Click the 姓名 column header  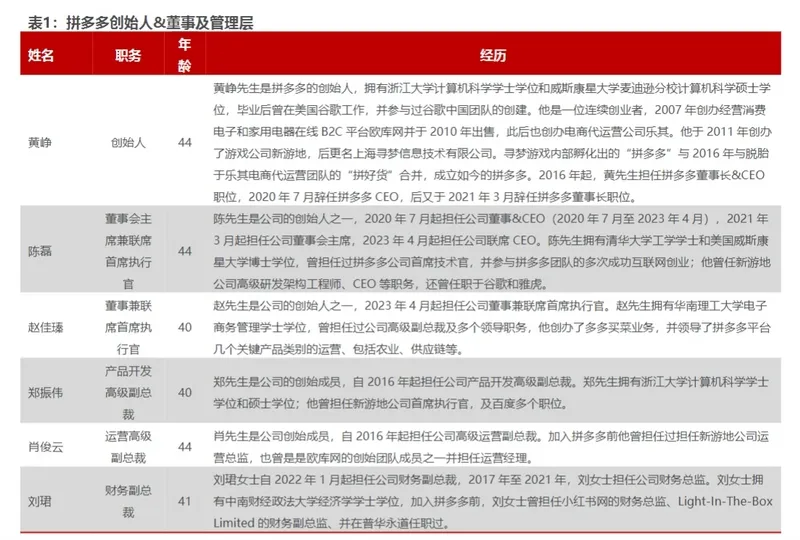click(x=41, y=55)
